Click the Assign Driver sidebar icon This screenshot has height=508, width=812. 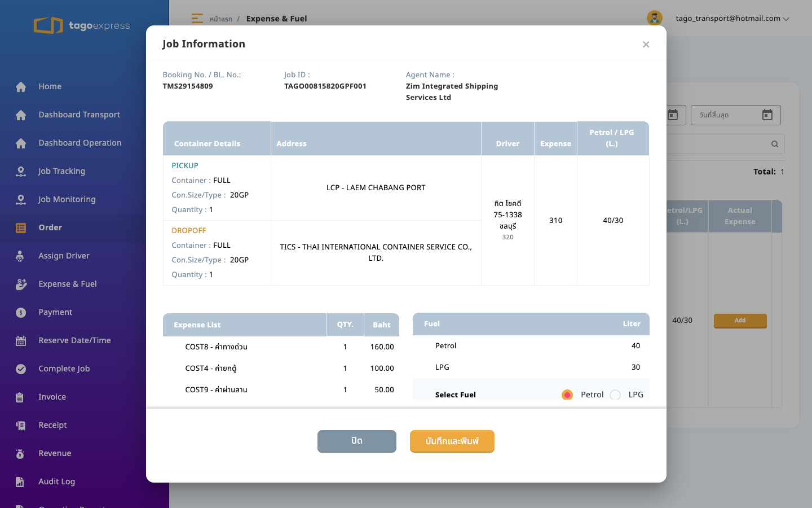coord(21,256)
